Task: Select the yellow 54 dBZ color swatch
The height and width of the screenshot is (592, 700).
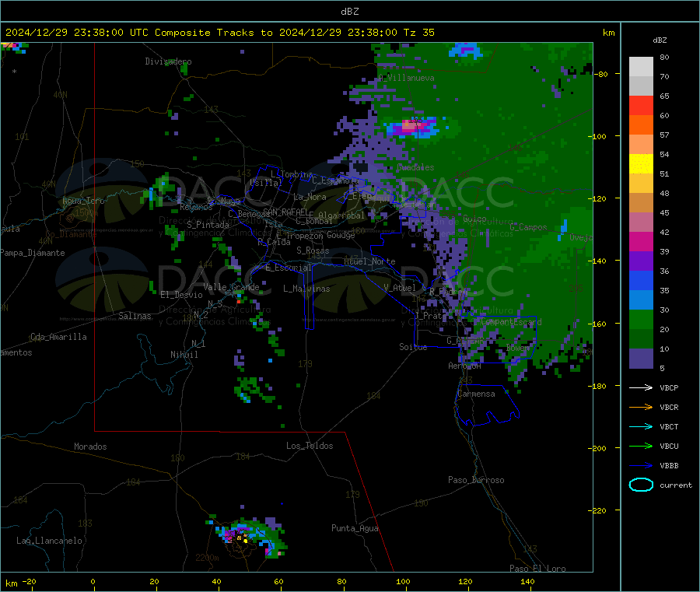Action: [641, 164]
